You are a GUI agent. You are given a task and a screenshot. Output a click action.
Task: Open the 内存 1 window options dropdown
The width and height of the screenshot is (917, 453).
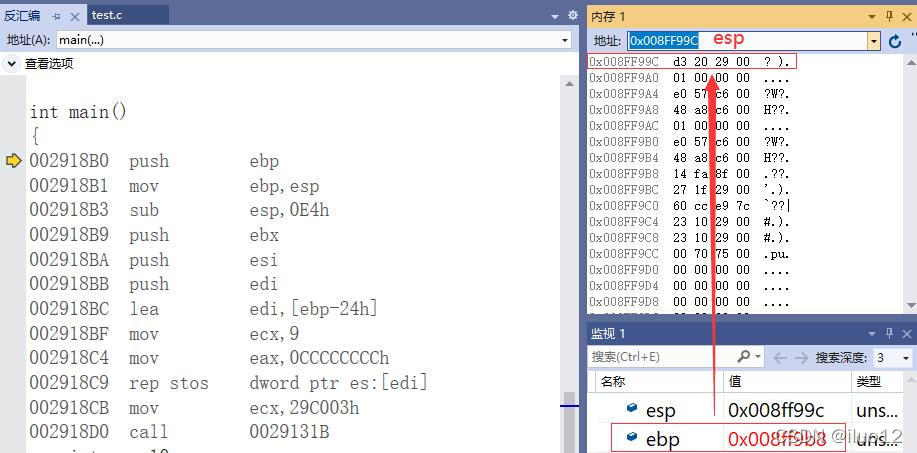[x=872, y=17]
